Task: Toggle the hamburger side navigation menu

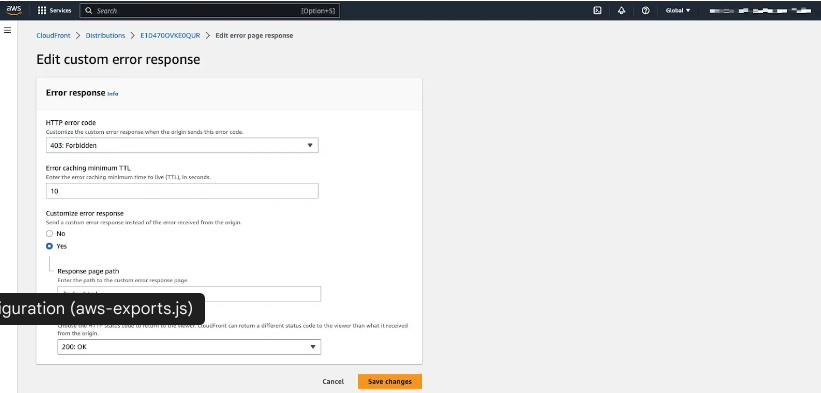Action: tap(7, 30)
